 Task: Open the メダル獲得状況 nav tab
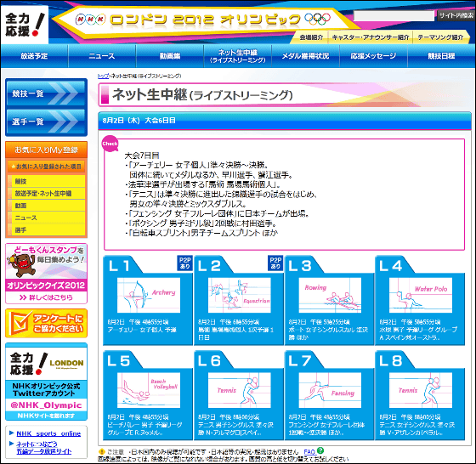pyautogui.click(x=305, y=56)
